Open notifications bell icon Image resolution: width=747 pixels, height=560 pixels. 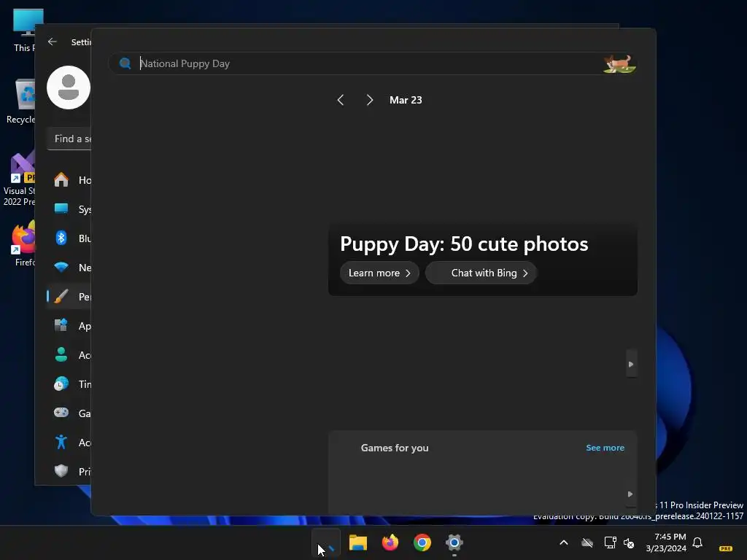point(697,542)
